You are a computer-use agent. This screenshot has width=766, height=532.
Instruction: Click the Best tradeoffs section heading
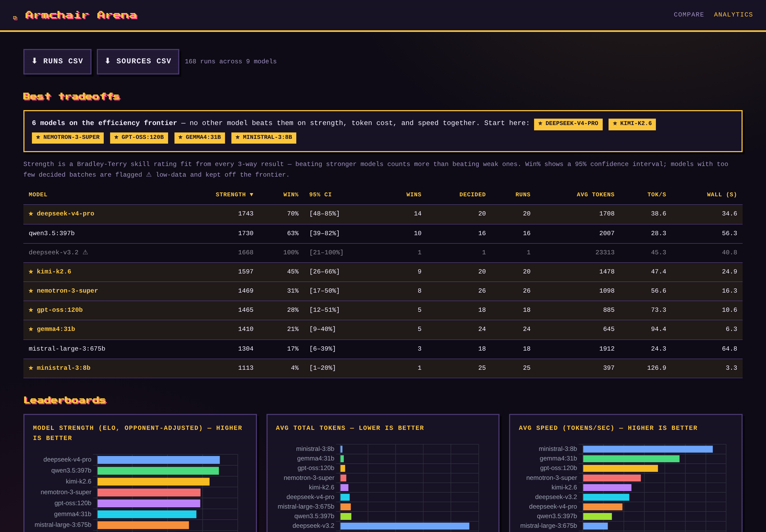pyautogui.click(x=72, y=97)
